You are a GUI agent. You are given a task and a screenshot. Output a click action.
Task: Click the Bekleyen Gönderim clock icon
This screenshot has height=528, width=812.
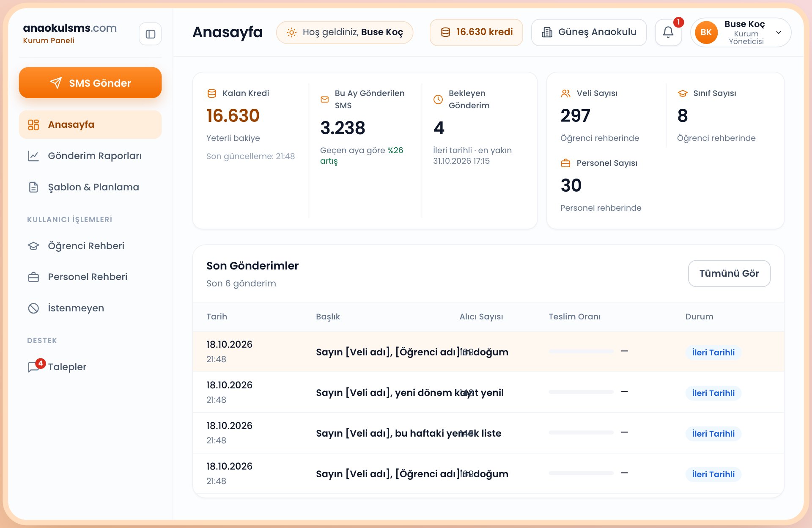point(438,99)
